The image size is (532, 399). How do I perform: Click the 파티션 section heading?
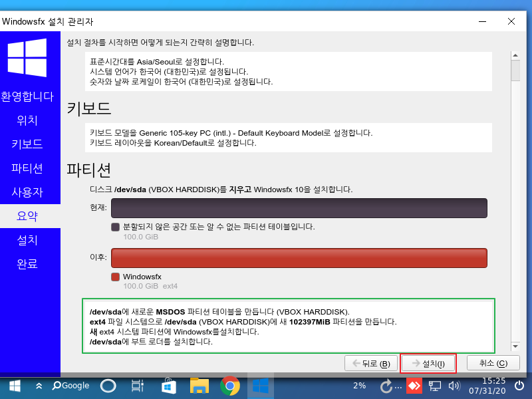[x=88, y=170]
